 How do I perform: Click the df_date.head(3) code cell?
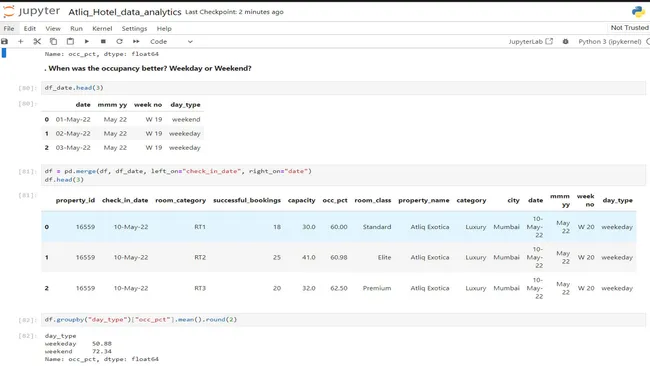tap(343, 88)
